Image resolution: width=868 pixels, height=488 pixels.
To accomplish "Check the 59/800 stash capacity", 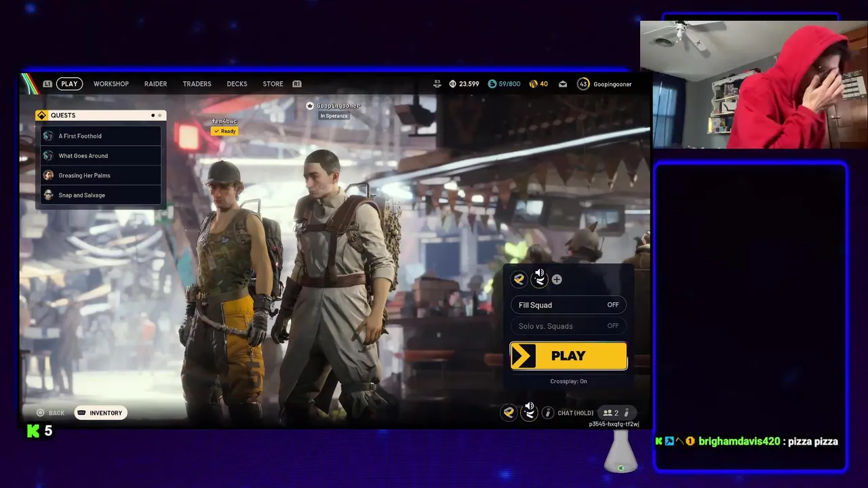I will [x=504, y=84].
